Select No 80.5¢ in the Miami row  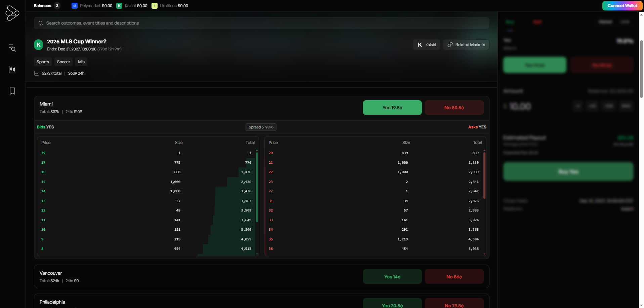point(454,108)
